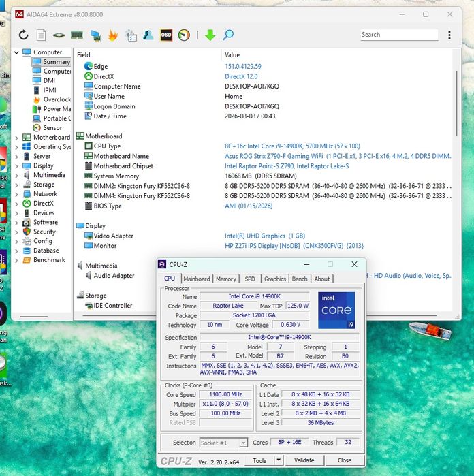Select IPMI in the tree
Image resolution: width=474 pixels, height=476 pixels.
pos(50,90)
